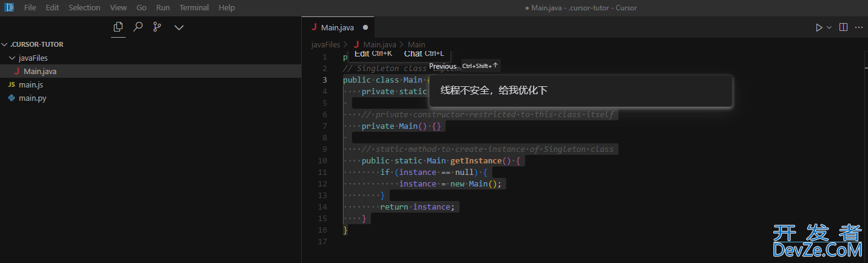This screenshot has height=263, width=868.
Task: Open the View menu
Action: [119, 8]
